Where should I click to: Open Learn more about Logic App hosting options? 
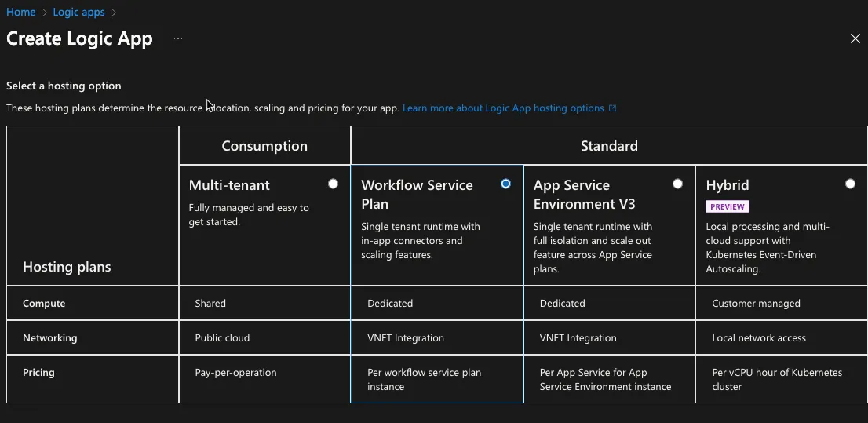coord(503,108)
